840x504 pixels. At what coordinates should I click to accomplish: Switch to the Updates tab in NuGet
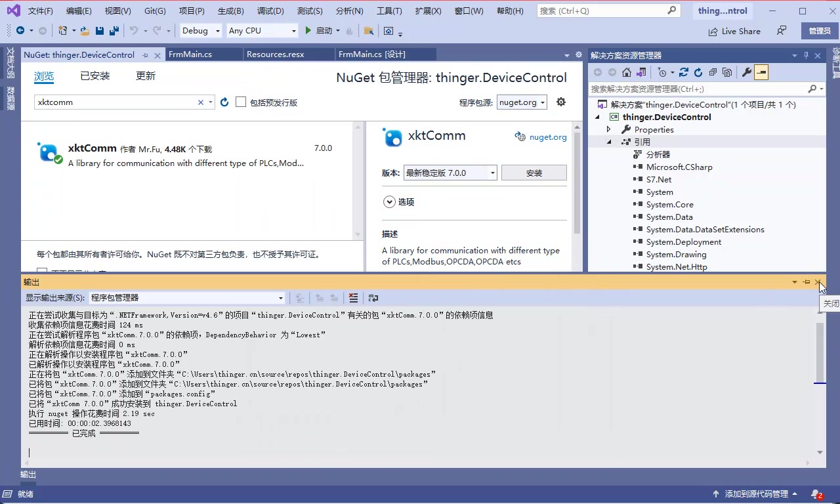click(x=146, y=76)
